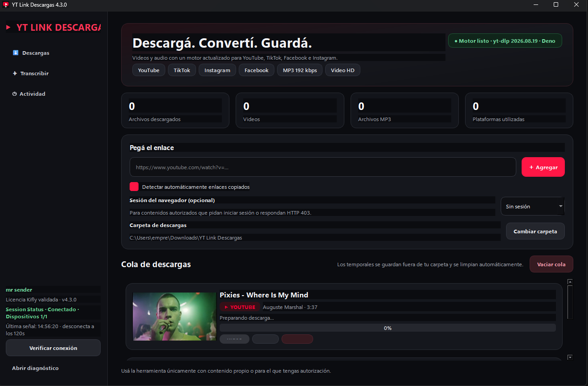588x386 pixels.
Task: Click Cambiar carpeta to change download folder
Action: click(x=535, y=232)
